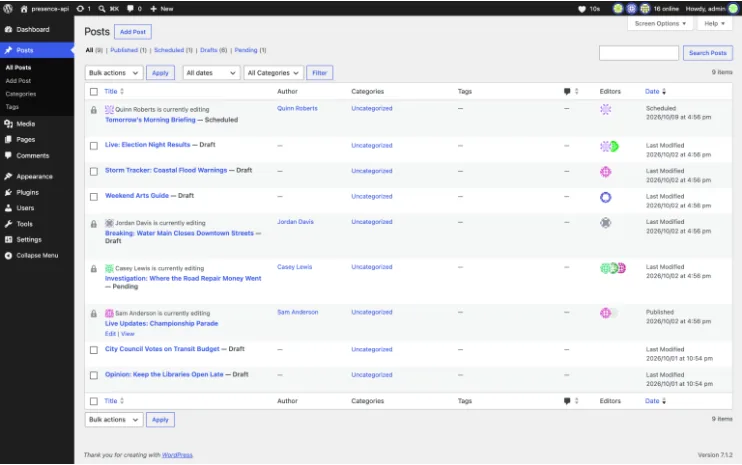The height and width of the screenshot is (465, 742).
Task: Open the Users sidebar menu
Action: (x=37, y=208)
